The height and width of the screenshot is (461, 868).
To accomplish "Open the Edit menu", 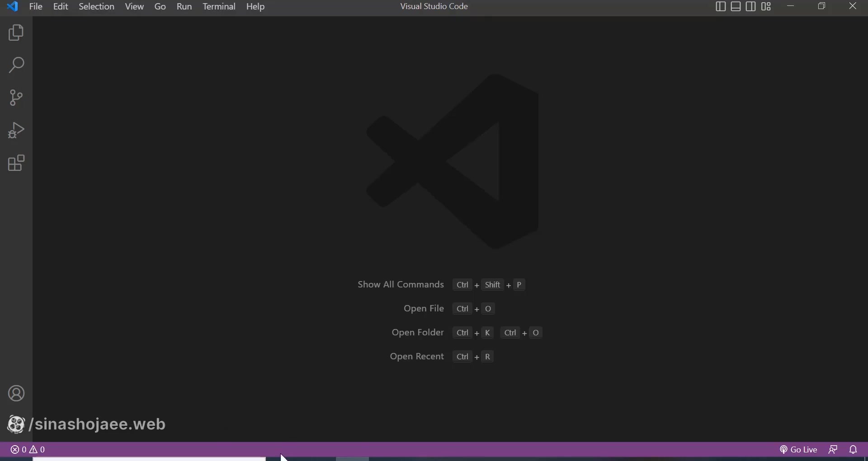I will [61, 7].
